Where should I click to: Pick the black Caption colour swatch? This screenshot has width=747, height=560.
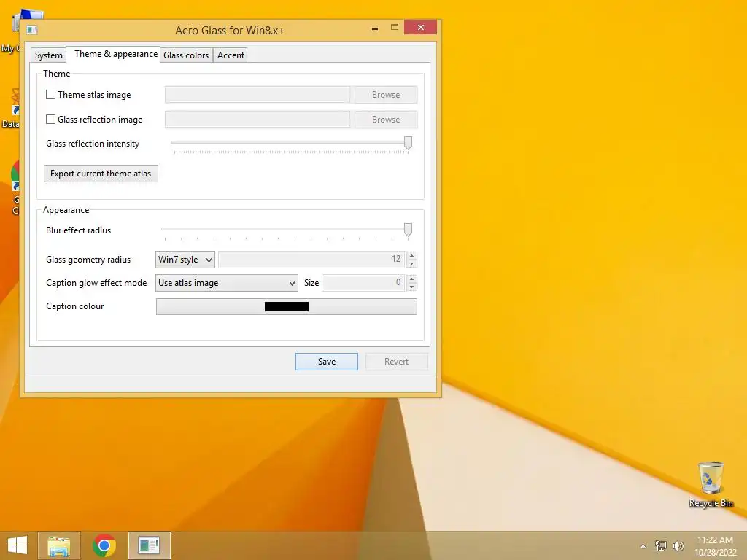coord(286,307)
